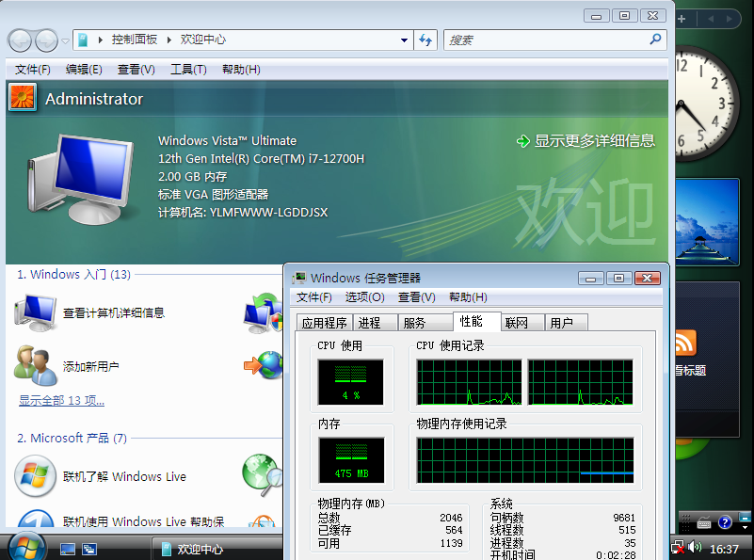The height and width of the screenshot is (560, 754).
Task: Click the 添加新用户 users icon
Action: (x=36, y=365)
